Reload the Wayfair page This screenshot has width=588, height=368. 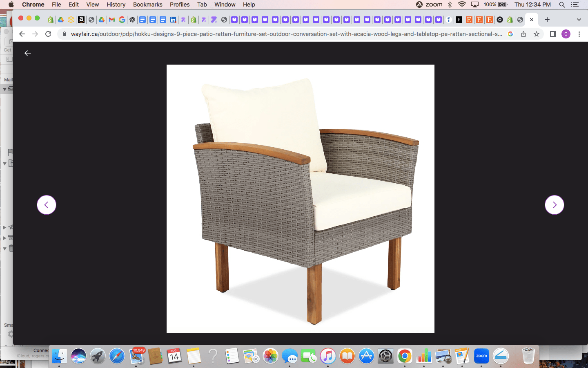pyautogui.click(x=48, y=34)
